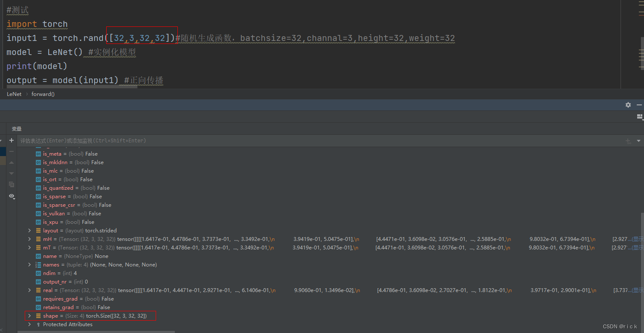Expand the Protected Attributes node
644x333 pixels.
point(29,324)
